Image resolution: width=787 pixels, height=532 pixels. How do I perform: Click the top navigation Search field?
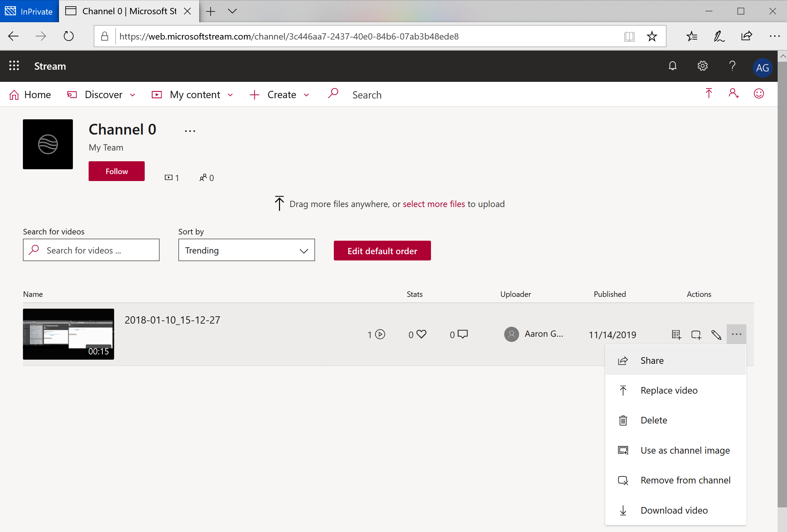point(367,95)
